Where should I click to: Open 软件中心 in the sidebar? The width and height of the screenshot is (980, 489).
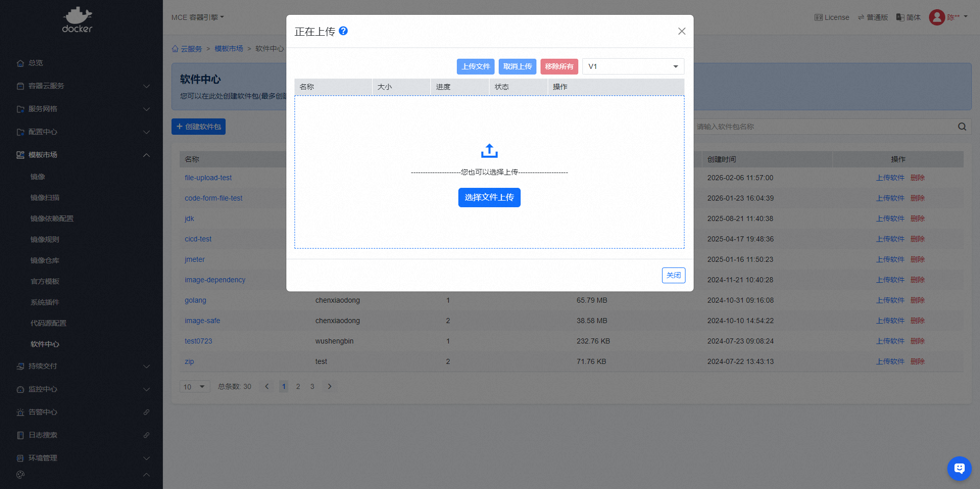[x=45, y=344]
